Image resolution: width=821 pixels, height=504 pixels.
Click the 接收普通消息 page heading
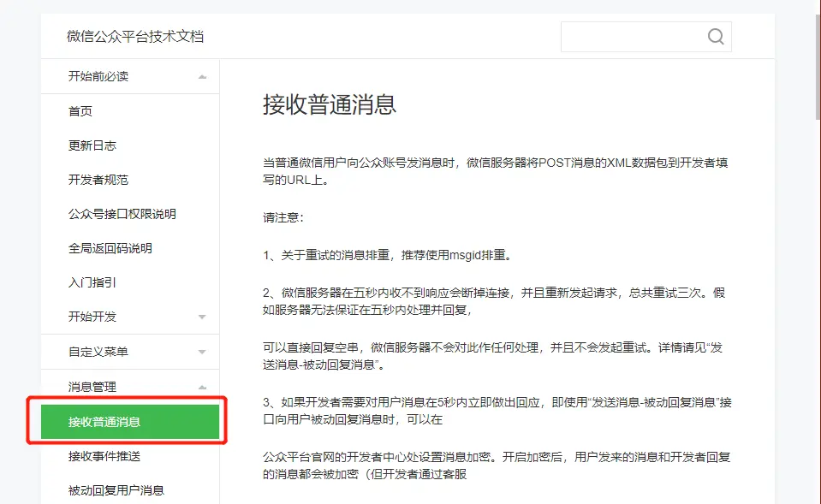click(x=330, y=104)
